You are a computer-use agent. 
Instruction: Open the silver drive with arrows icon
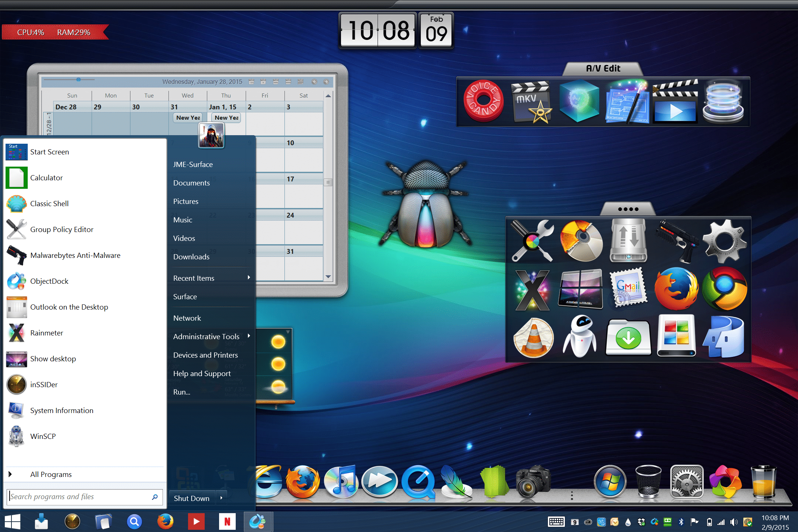[628, 241]
